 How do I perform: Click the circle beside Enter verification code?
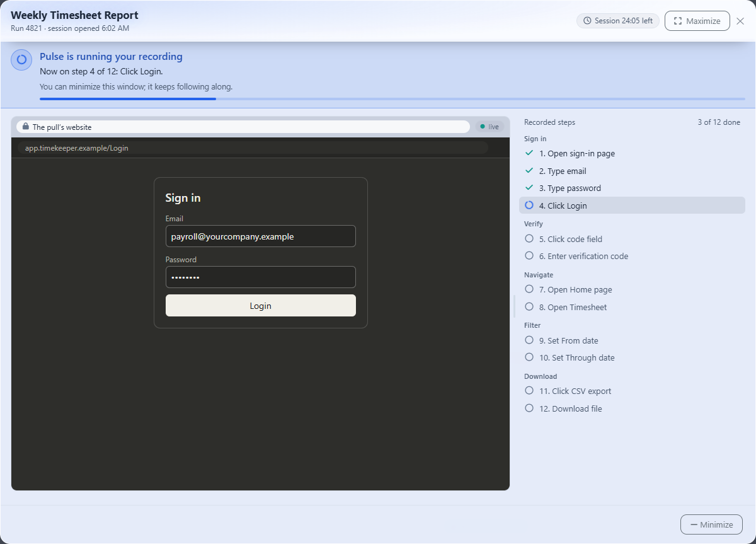click(529, 256)
